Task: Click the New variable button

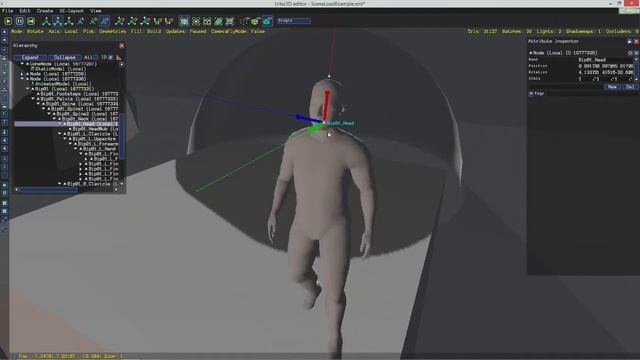Action: pos(612,87)
